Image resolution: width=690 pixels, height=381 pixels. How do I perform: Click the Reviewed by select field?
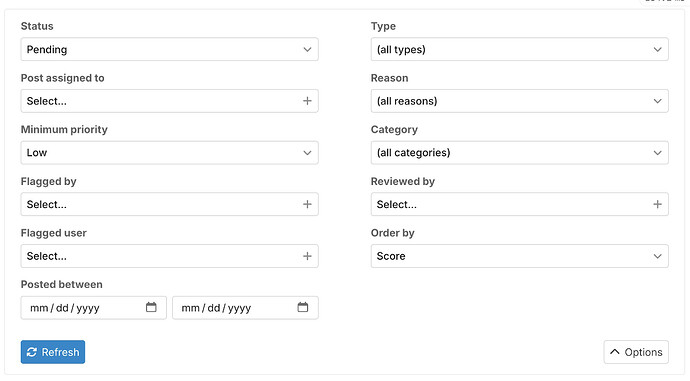click(x=520, y=204)
